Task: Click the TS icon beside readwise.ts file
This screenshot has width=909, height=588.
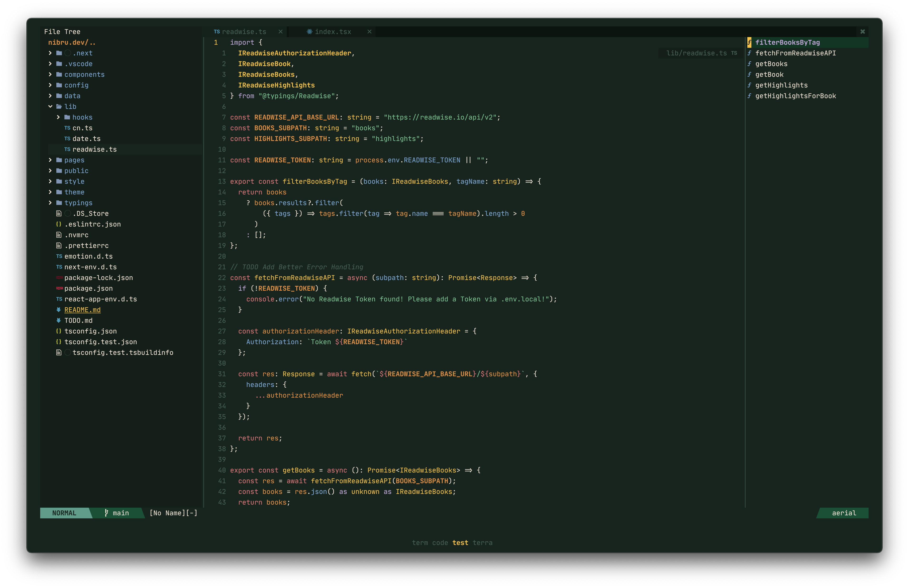Action: tap(67, 149)
